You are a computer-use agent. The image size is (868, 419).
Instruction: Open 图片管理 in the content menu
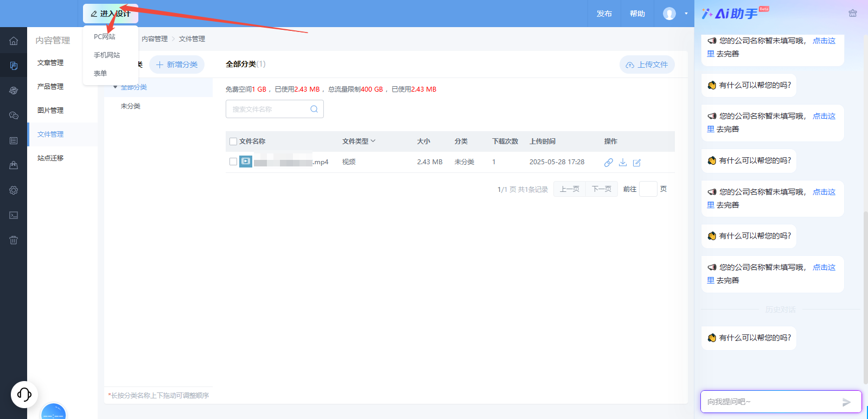50,111
